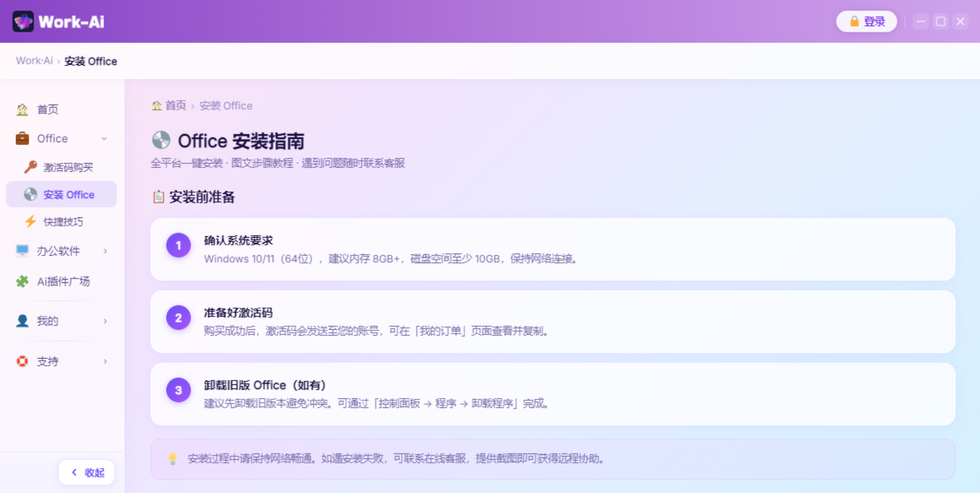The height and width of the screenshot is (493, 980).
Task: Click the puzzle icon for Ai插件广场
Action: click(22, 281)
